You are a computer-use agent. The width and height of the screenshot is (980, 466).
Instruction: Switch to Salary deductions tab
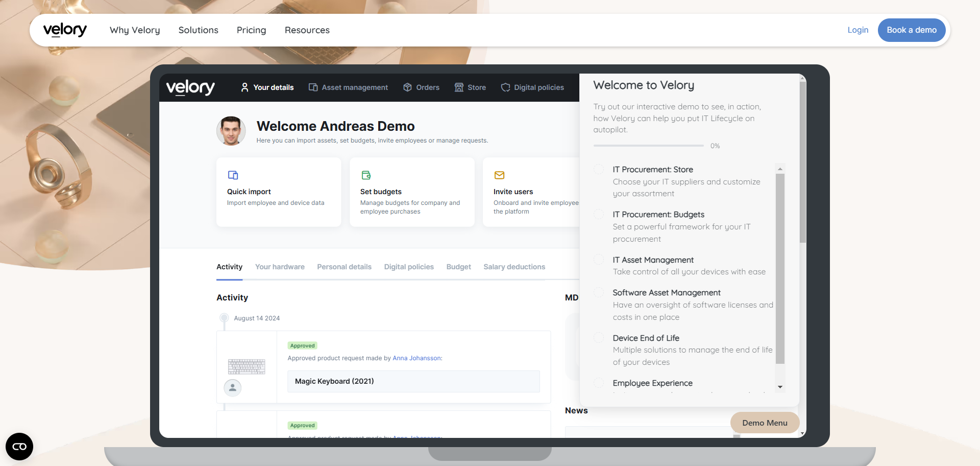pyautogui.click(x=514, y=267)
